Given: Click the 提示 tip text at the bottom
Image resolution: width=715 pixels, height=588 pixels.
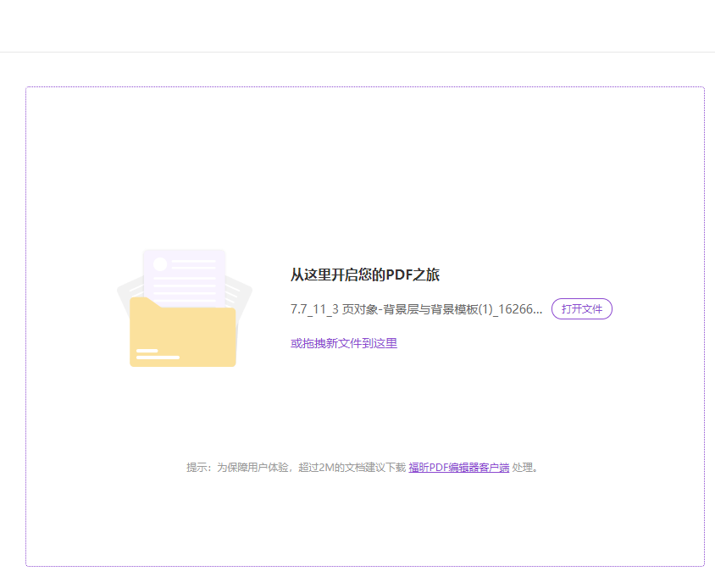Looking at the screenshot, I should (197, 466).
